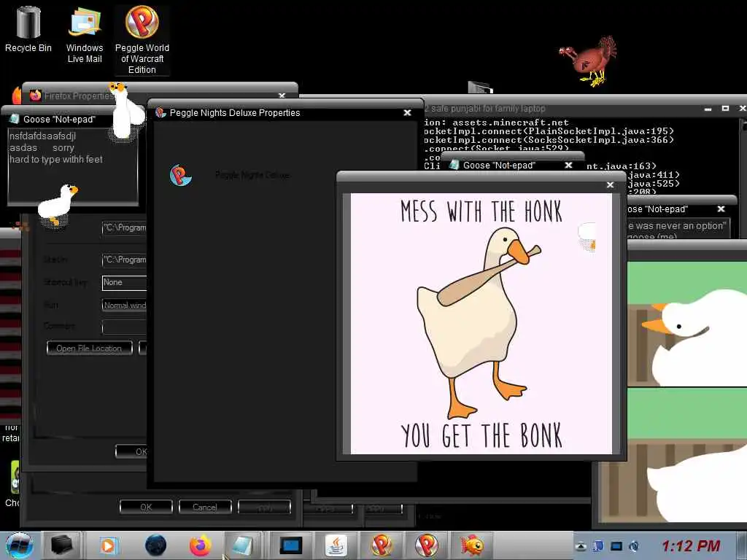The height and width of the screenshot is (560, 747).
Task: Click the turkey on the desktop
Action: pos(588,61)
